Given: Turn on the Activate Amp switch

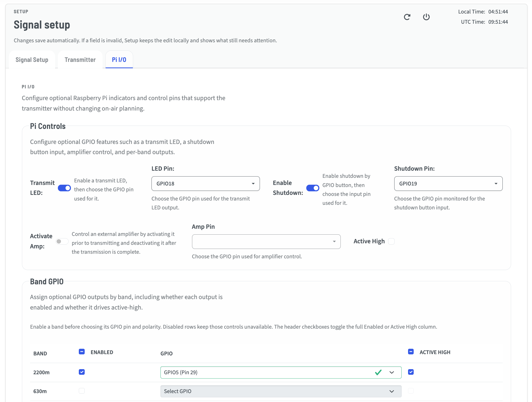Looking at the screenshot, I should 62,241.
